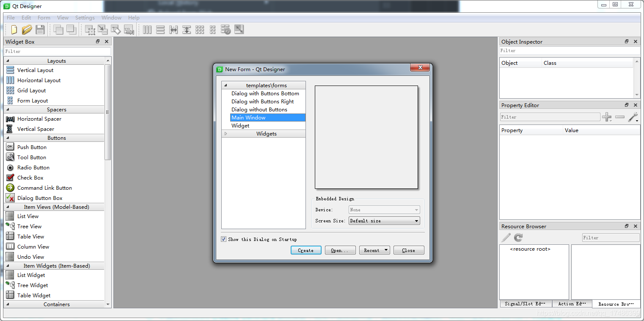Click the Horizontal Spacer widget icon
This screenshot has width=644, height=321.
[10, 119]
